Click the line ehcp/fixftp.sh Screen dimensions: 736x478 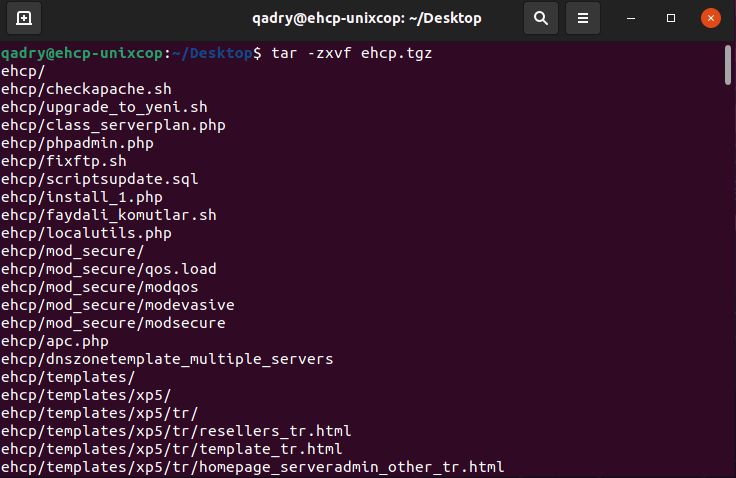coord(64,161)
